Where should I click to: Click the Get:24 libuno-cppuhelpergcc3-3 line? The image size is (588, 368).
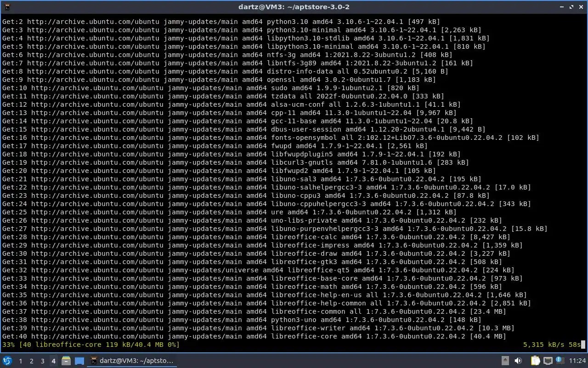(x=266, y=204)
